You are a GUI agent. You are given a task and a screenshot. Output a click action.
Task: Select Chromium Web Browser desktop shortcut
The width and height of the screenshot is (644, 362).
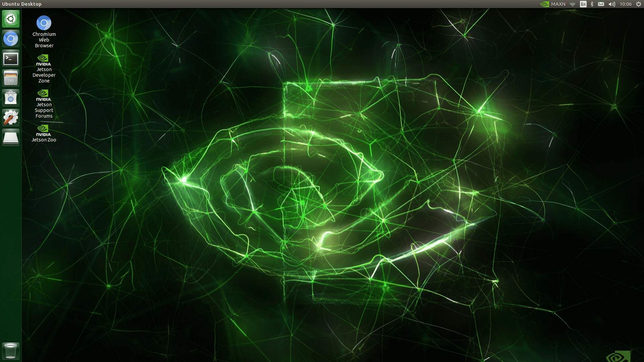click(x=44, y=32)
